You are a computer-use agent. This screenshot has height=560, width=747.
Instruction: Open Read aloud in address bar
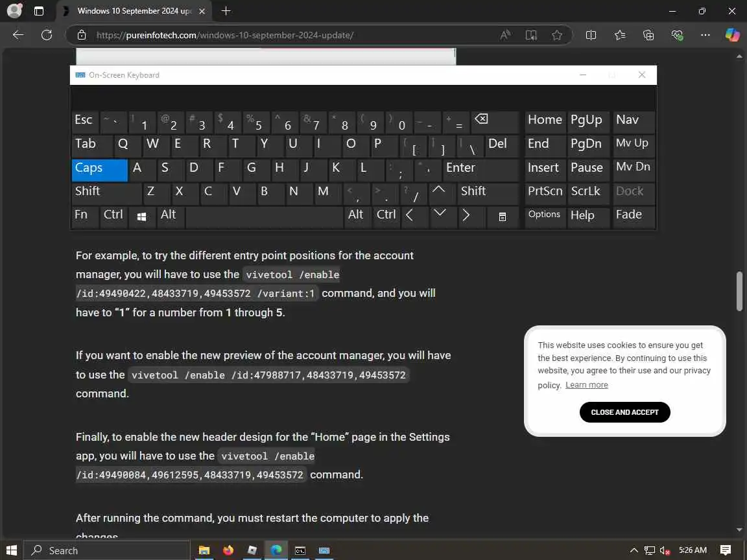point(506,35)
